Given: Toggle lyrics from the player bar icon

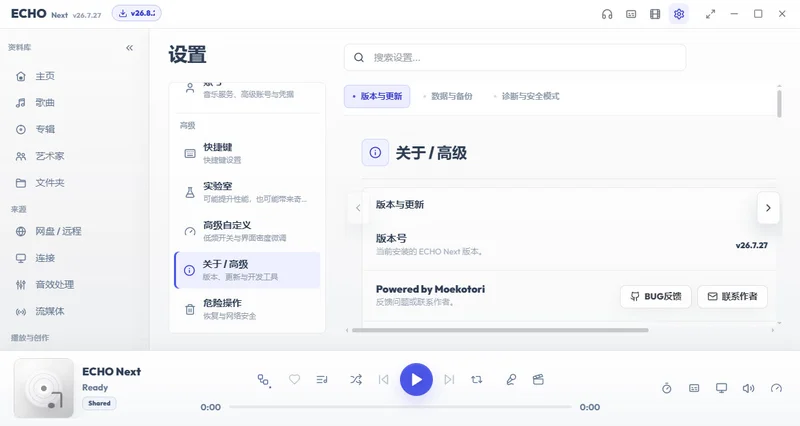Looking at the screenshot, I should pos(694,388).
